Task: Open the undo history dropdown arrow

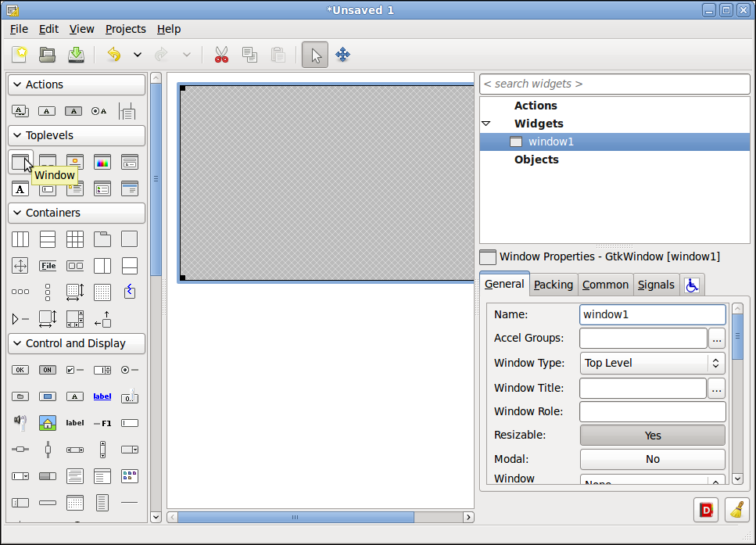Action: click(138, 55)
